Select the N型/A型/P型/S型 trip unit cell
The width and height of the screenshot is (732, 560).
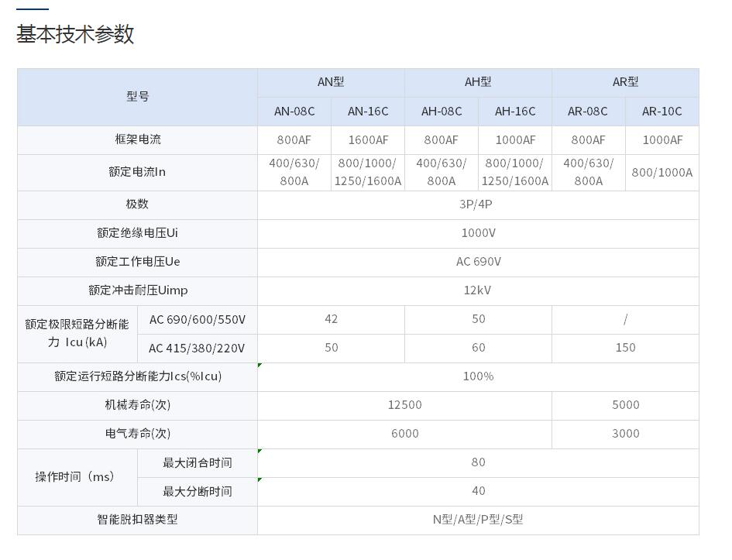pos(478,520)
